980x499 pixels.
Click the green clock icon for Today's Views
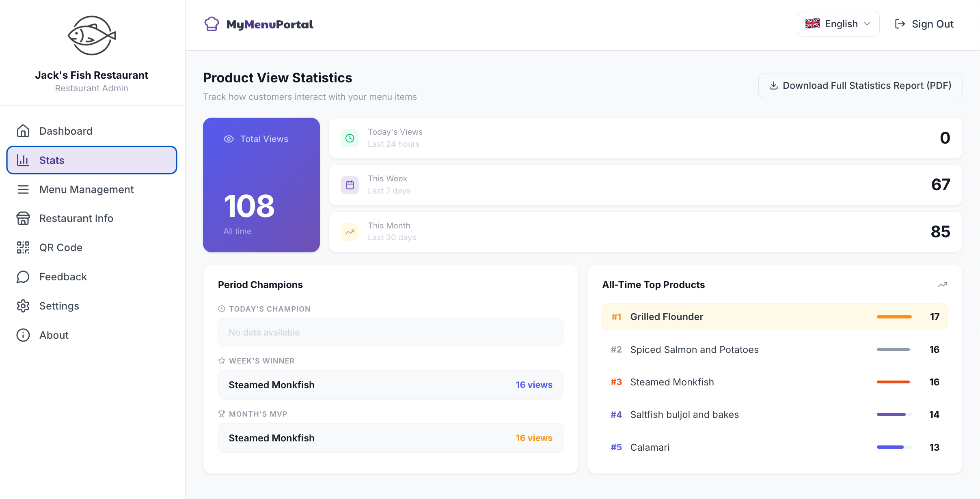pos(350,138)
